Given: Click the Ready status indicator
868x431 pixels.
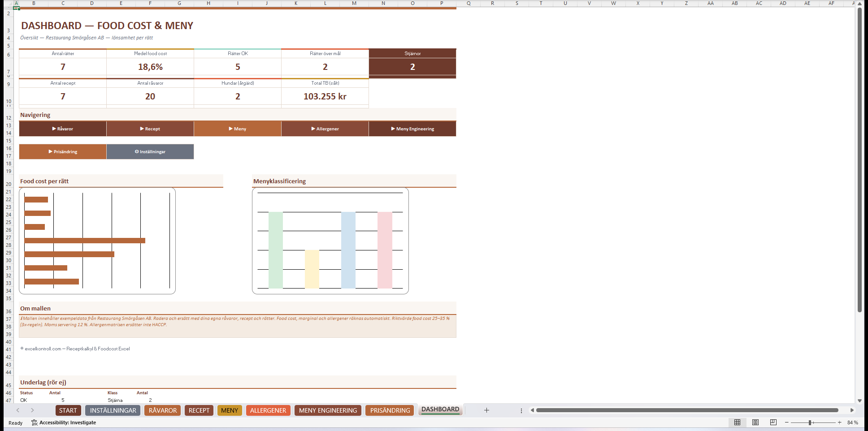Looking at the screenshot, I should pyautogui.click(x=15, y=423).
